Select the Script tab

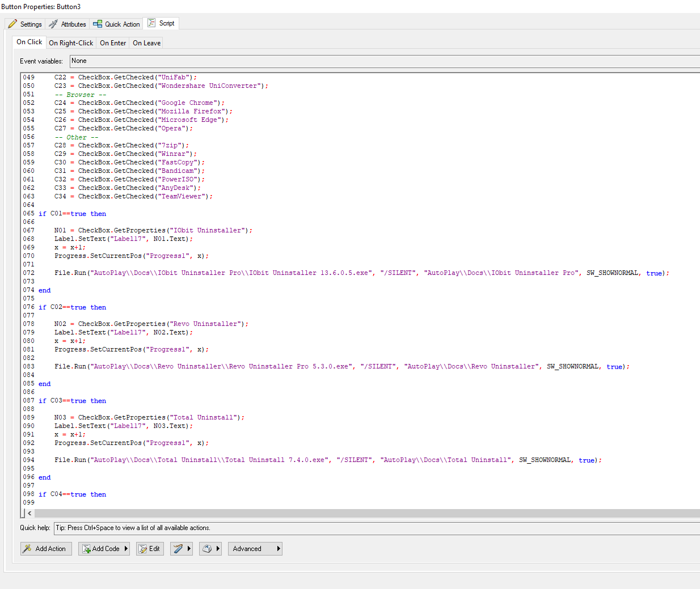161,23
